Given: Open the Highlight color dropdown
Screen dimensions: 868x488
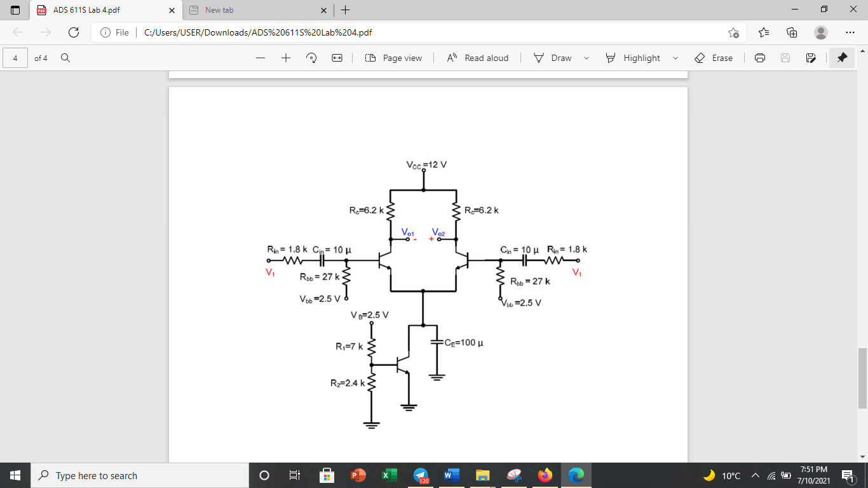Looking at the screenshot, I should pos(675,58).
